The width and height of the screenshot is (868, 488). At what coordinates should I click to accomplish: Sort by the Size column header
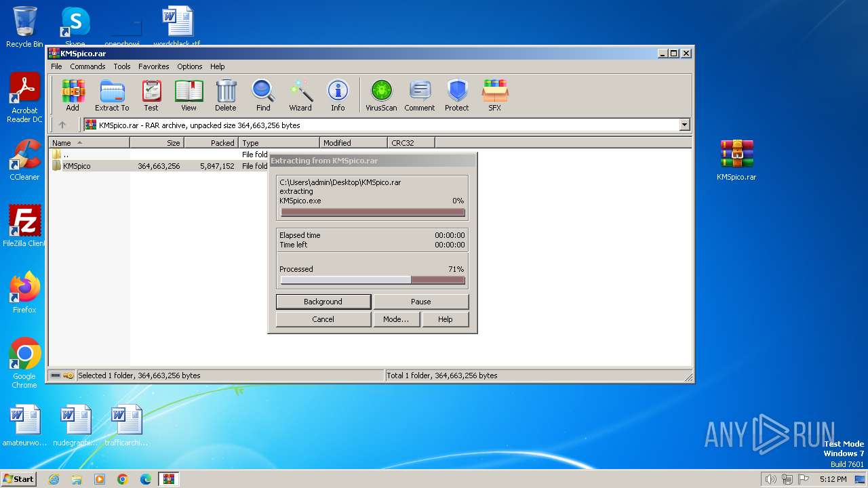click(x=157, y=143)
